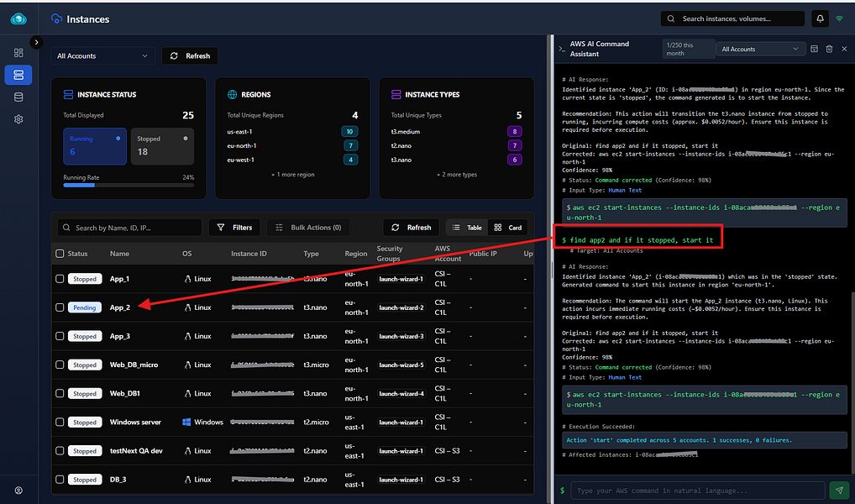The height and width of the screenshot is (504, 855).
Task: Click the launch-wizard-2 security group tag
Action: (401, 307)
